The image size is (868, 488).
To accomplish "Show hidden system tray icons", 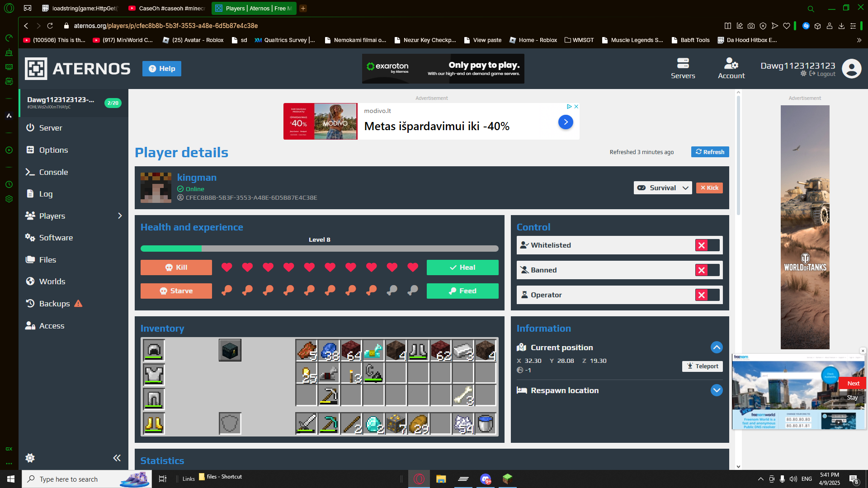I will [760, 479].
